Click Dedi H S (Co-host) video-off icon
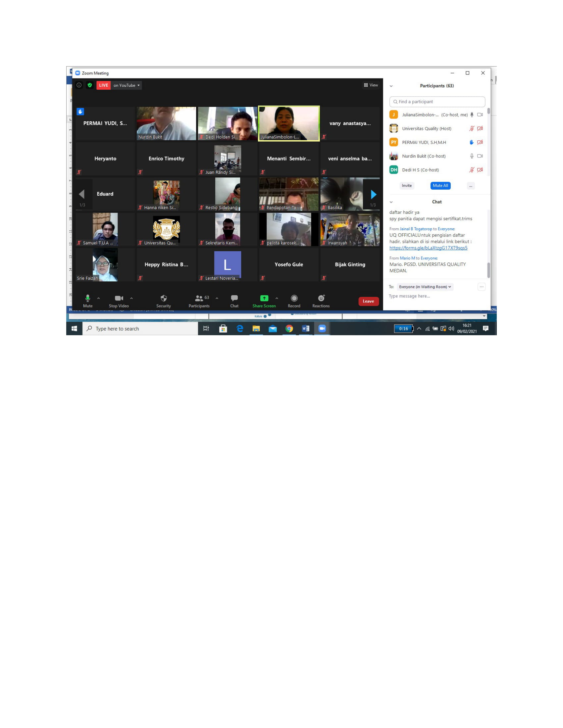563x728 pixels. (x=480, y=170)
